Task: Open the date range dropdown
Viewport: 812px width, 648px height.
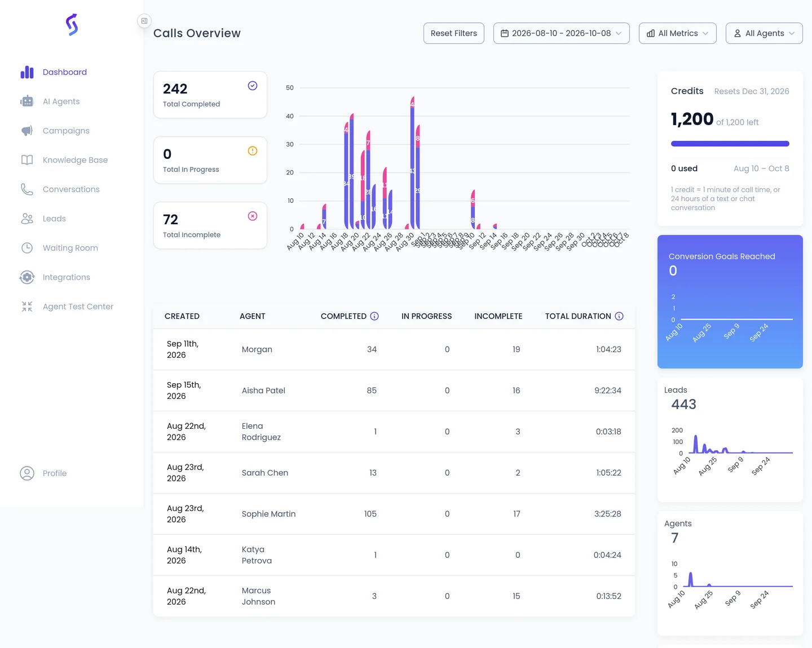Action: 561,33
